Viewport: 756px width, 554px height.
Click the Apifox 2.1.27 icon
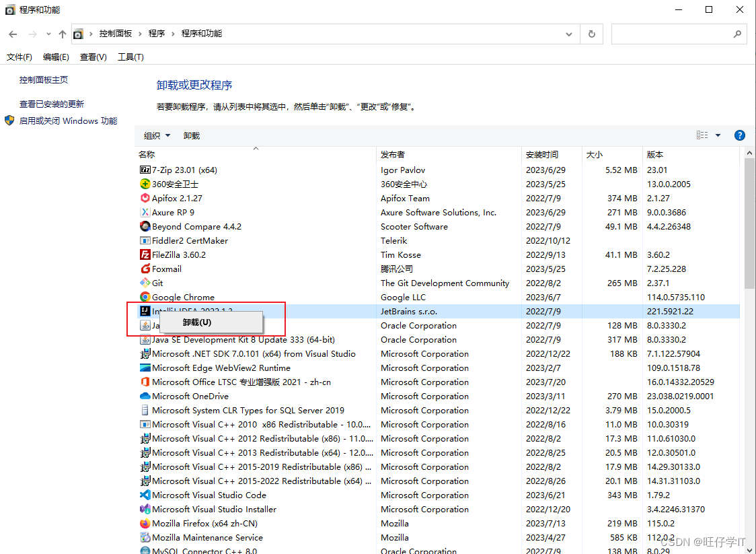tap(145, 198)
